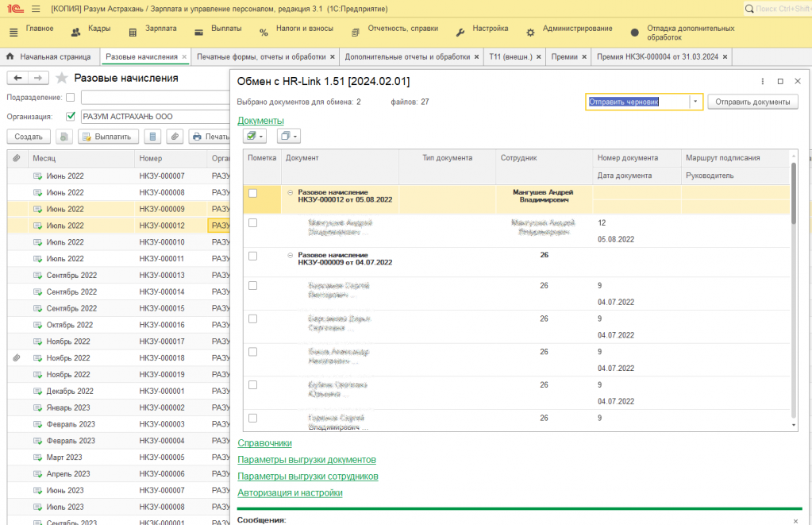The width and height of the screenshot is (812, 525).
Task: Click the paperclip attachments icon in toolbar
Action: 174,137
